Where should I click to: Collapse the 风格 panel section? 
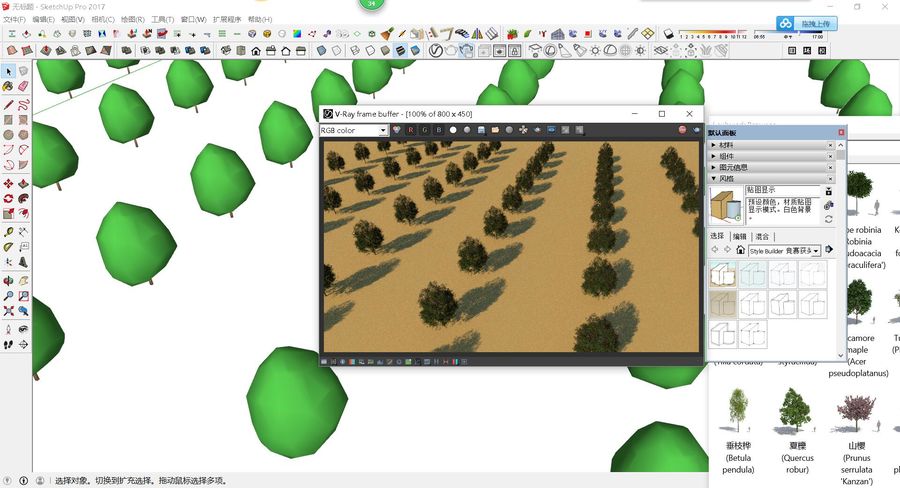click(773, 179)
